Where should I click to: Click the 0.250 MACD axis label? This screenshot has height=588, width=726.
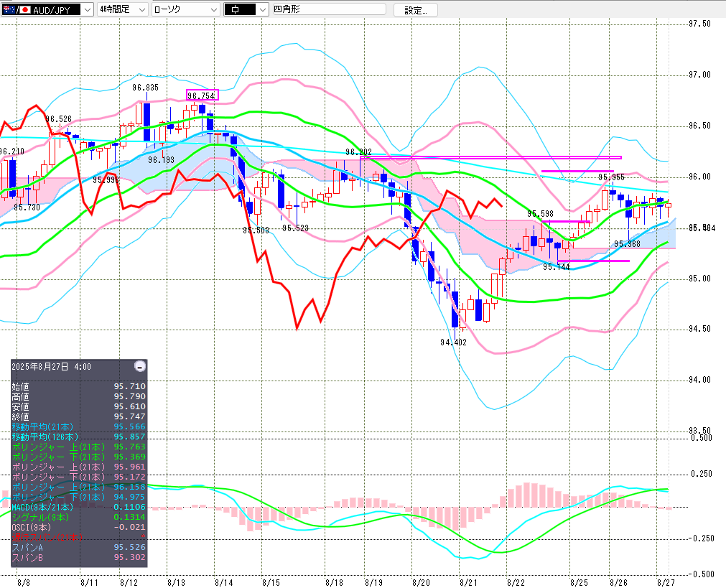(702, 474)
